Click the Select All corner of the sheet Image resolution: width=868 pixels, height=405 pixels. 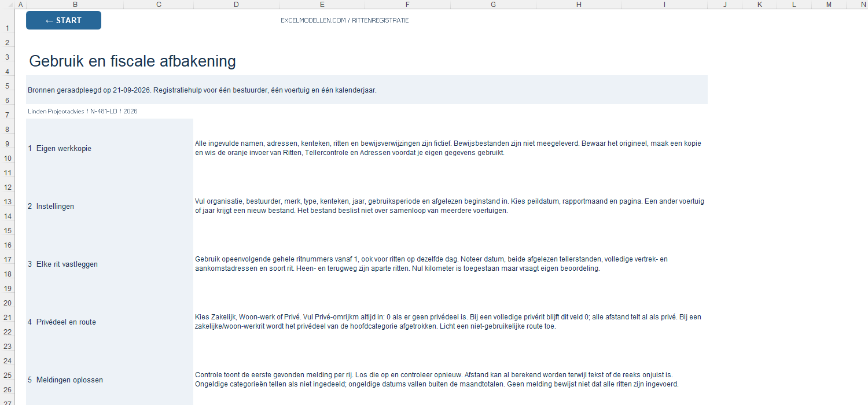click(x=7, y=5)
